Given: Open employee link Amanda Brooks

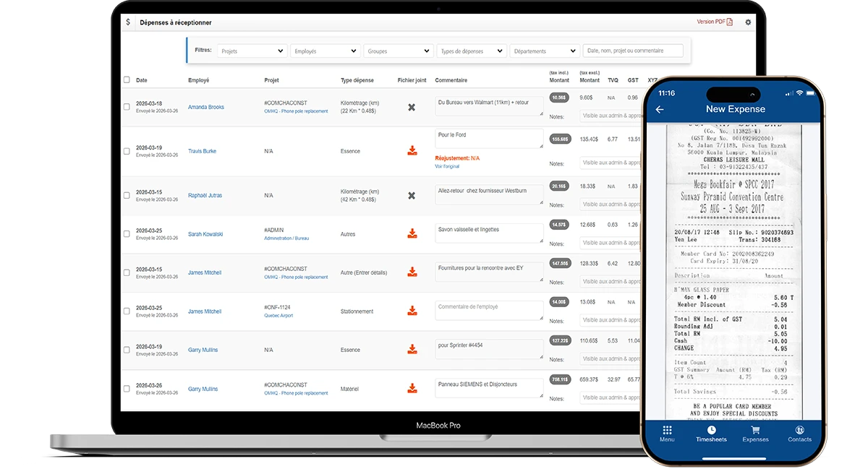Looking at the screenshot, I should (206, 107).
